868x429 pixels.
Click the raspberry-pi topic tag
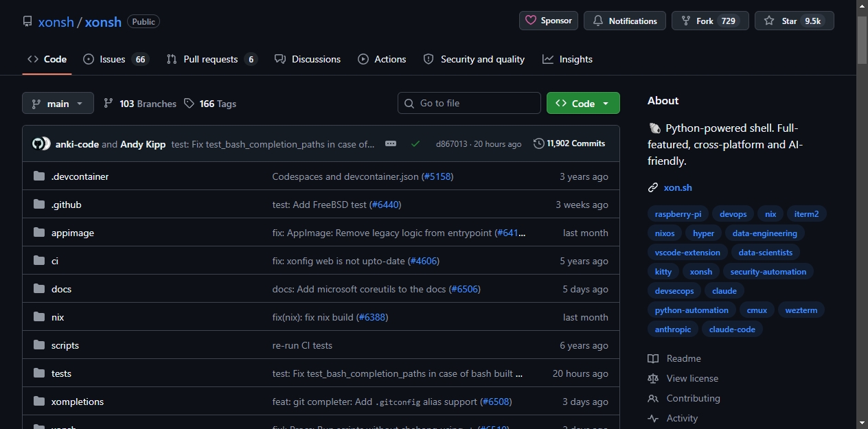coord(678,214)
